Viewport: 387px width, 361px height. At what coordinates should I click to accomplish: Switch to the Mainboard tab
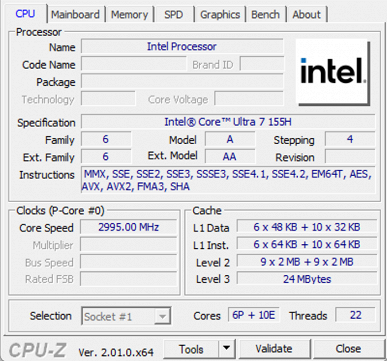[x=75, y=15]
